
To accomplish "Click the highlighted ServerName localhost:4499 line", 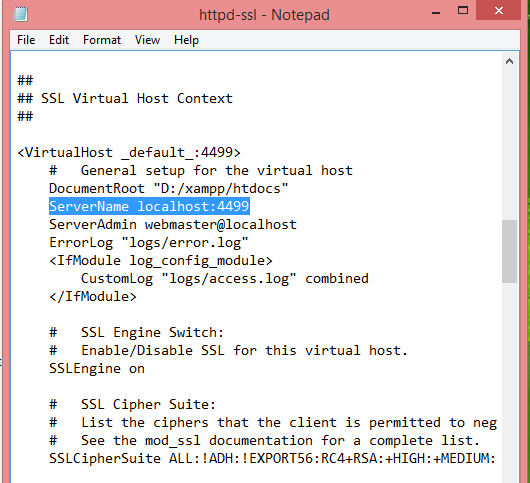I will click(x=149, y=206).
